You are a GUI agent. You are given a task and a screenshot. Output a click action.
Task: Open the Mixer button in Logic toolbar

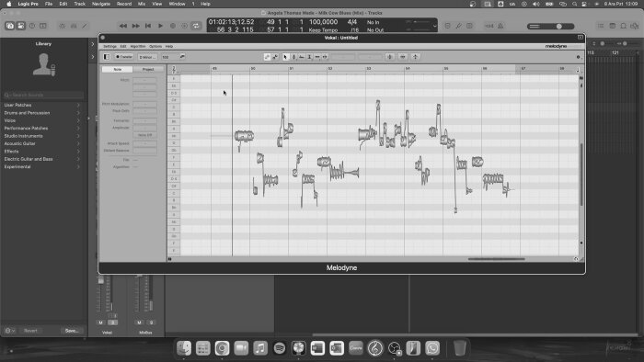point(74,26)
